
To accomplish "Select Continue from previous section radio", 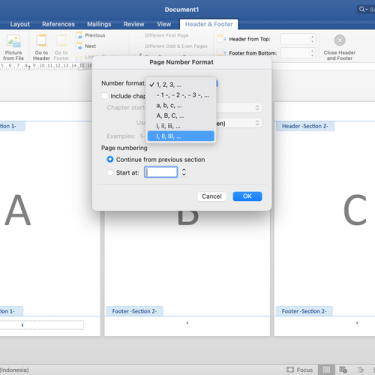I will point(110,159).
